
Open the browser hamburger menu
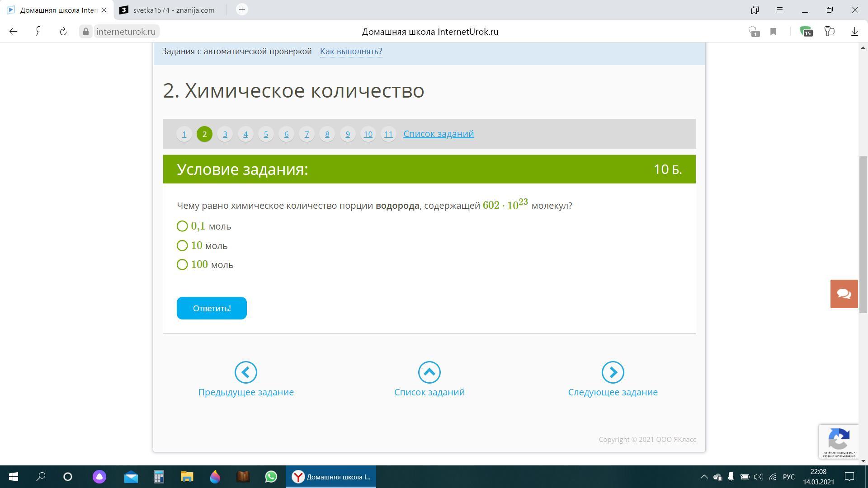[780, 9]
